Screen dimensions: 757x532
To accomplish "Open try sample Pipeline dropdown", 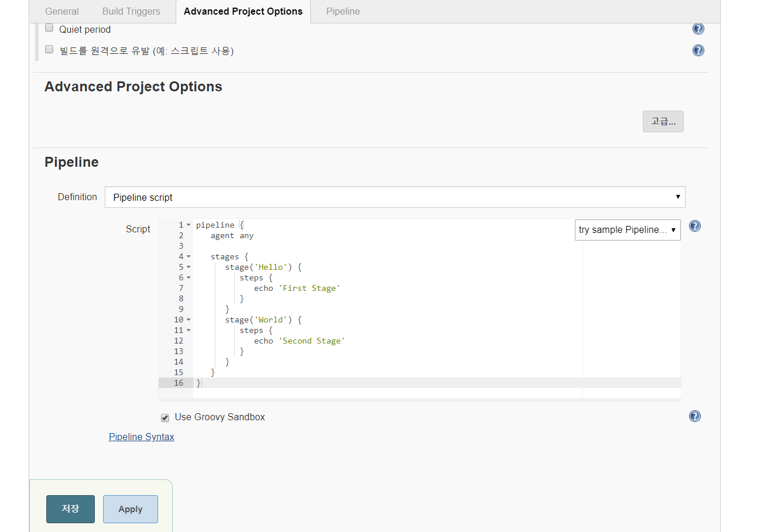I will [627, 230].
